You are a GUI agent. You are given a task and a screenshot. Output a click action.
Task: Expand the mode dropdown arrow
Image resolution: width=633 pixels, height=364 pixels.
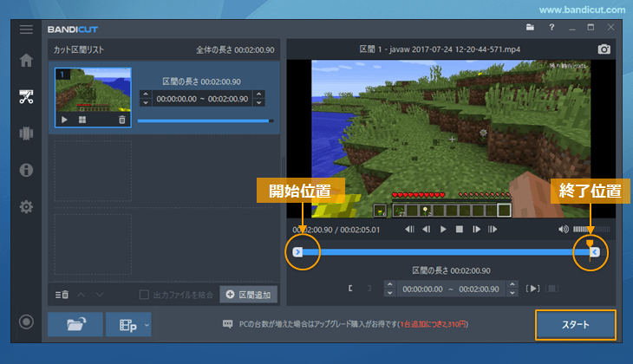(147, 325)
